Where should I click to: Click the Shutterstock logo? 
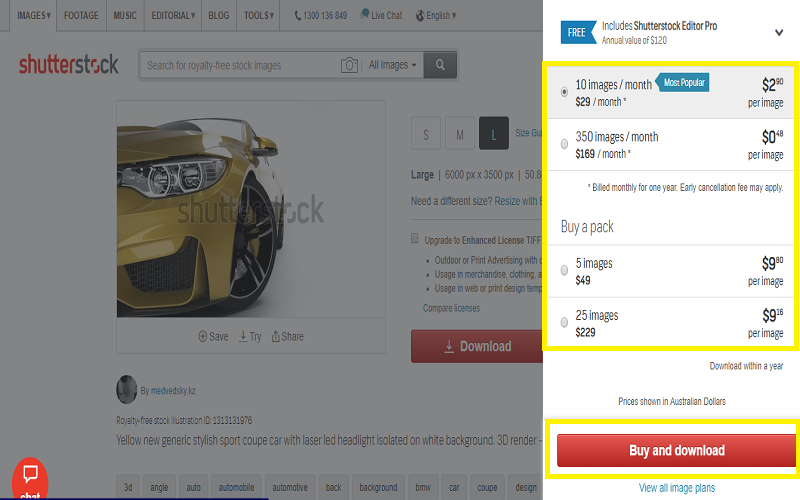68,64
